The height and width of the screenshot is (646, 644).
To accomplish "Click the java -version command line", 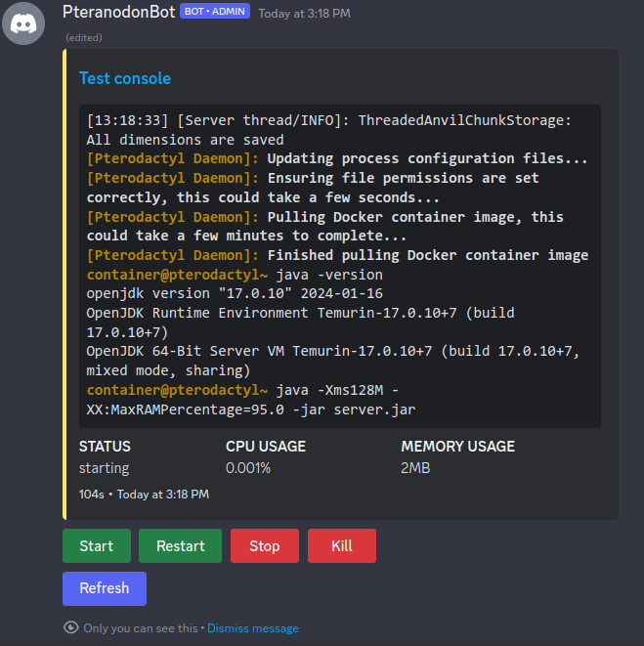I will tap(235, 275).
